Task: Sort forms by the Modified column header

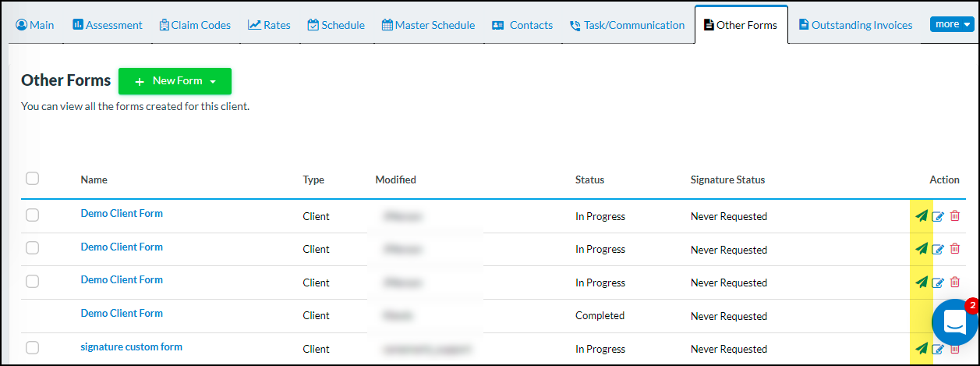Action: coord(395,179)
